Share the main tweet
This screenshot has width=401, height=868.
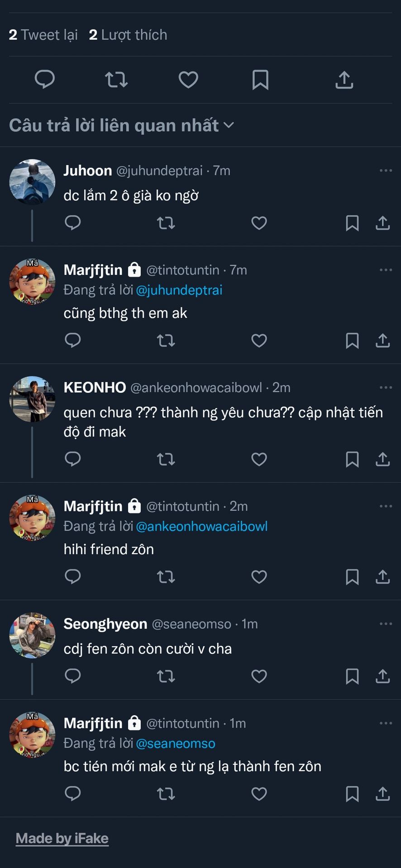(x=344, y=80)
